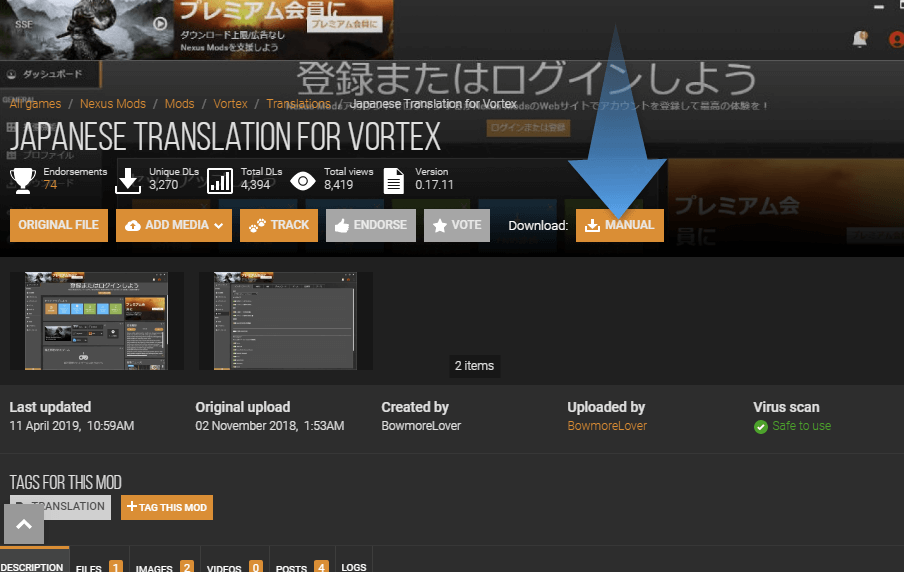This screenshot has height=572, width=904.
Task: Open first screenshot thumbnail of Vortex dashboard
Action: point(96,321)
